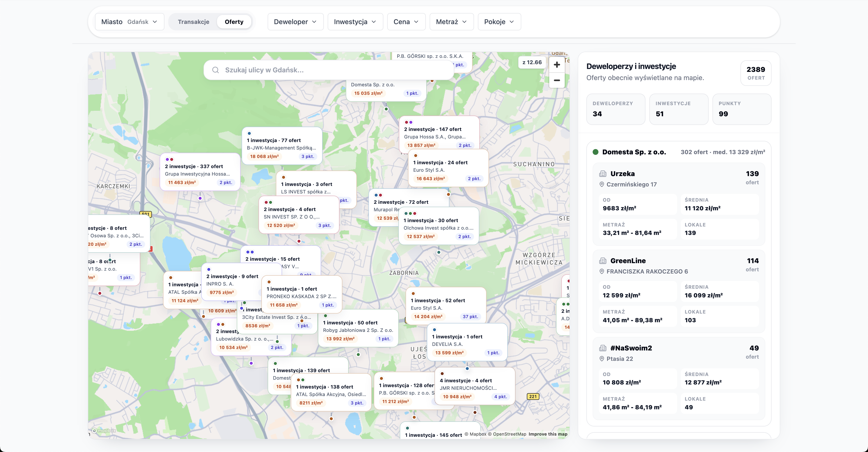The width and height of the screenshot is (868, 452).
Task: Select map card 1 inwestycja · 52 ofert
Action: [446, 306]
